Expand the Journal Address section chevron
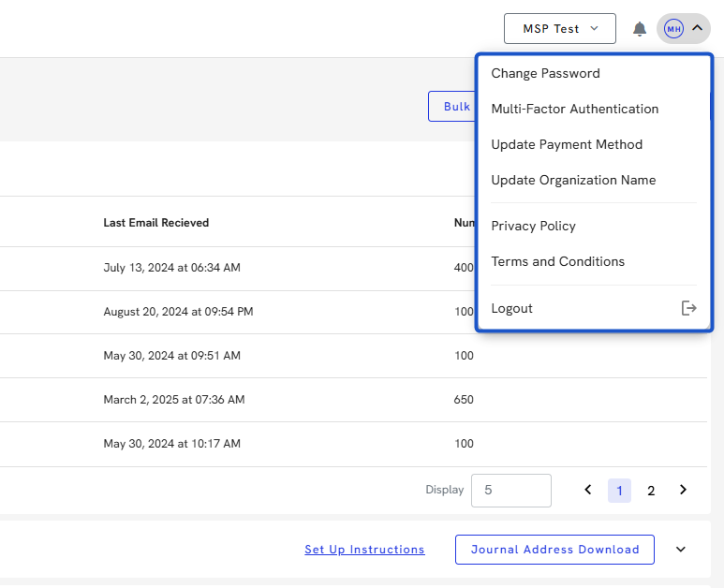This screenshot has width=724, height=588. (681, 550)
